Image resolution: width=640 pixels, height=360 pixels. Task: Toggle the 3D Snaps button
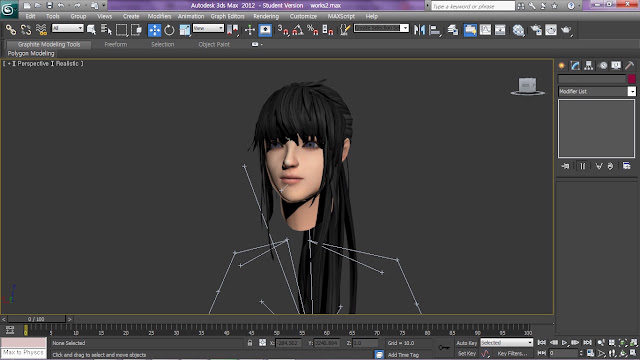283,30
